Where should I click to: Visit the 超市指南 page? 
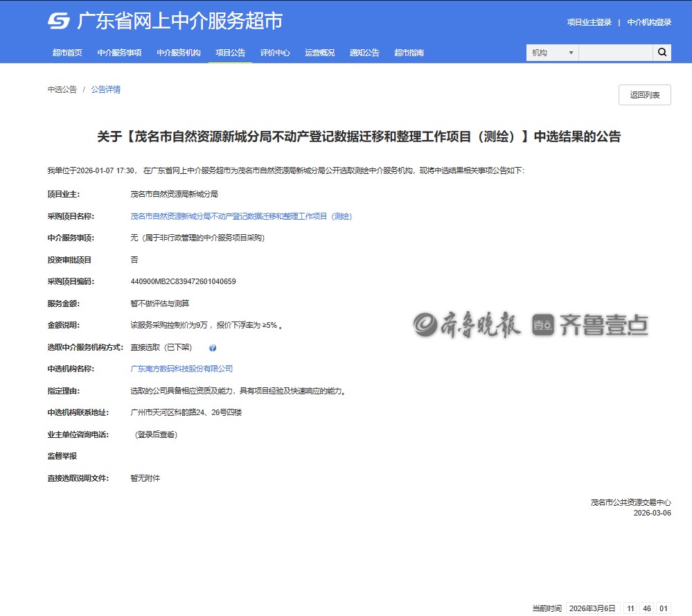pyautogui.click(x=409, y=53)
